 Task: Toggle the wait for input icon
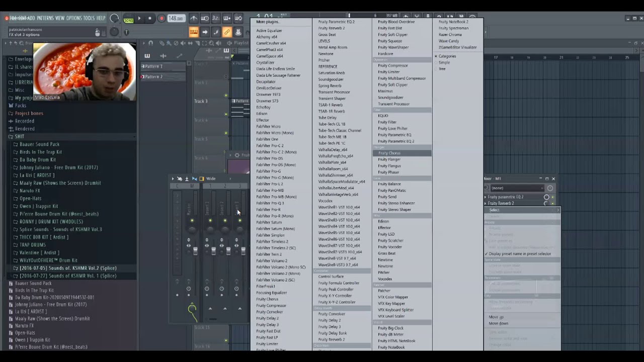tap(205, 19)
